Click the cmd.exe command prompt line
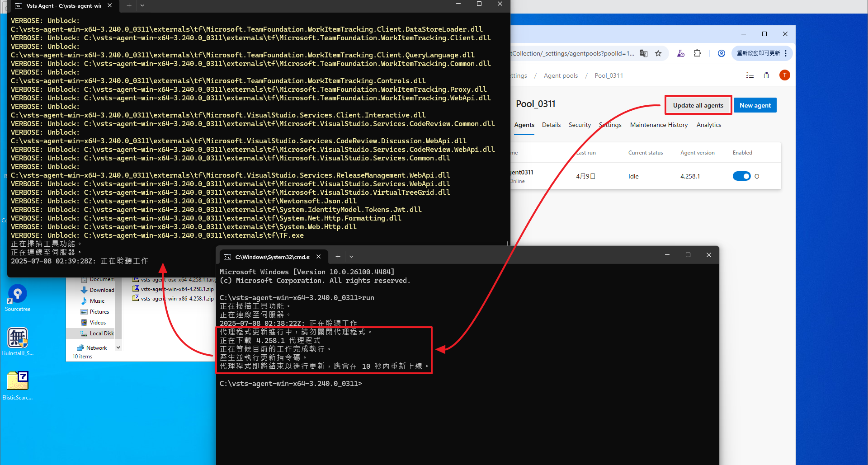The height and width of the screenshot is (465, 868). [291, 384]
